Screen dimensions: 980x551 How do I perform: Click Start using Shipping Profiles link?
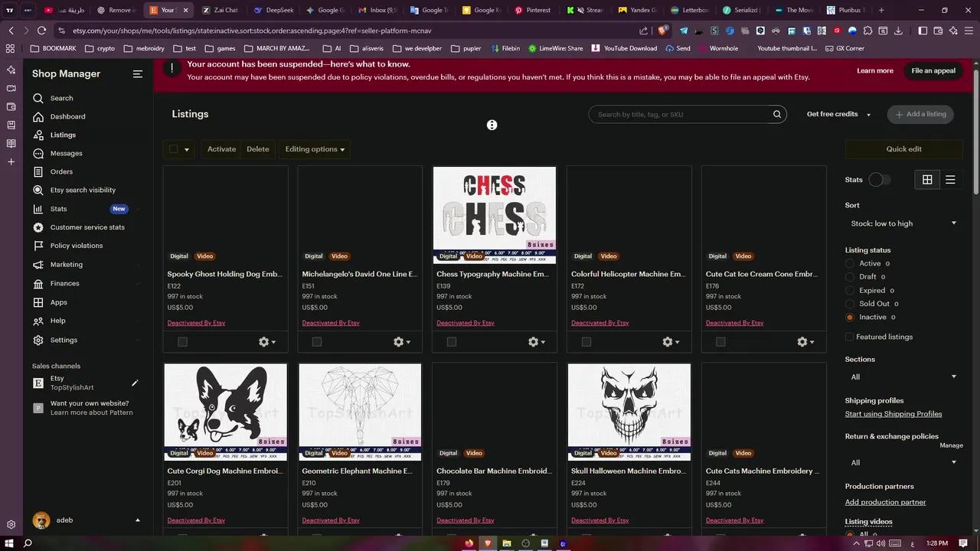click(893, 414)
